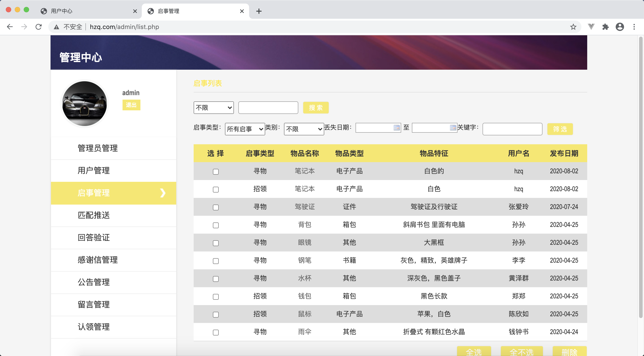
Task: Select the 雨伞 row checkbox
Action: [216, 332]
